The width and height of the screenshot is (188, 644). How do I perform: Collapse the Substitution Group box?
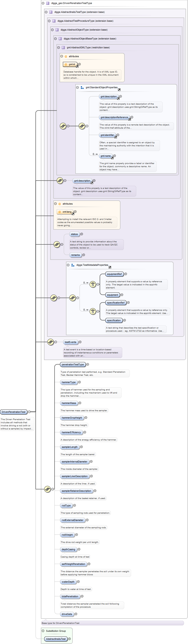tap(43, 631)
